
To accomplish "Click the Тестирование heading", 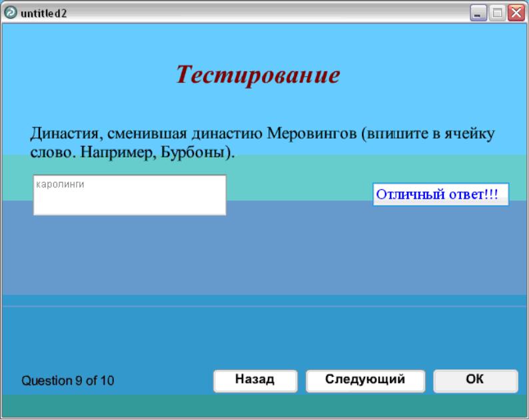I will 258,75.
